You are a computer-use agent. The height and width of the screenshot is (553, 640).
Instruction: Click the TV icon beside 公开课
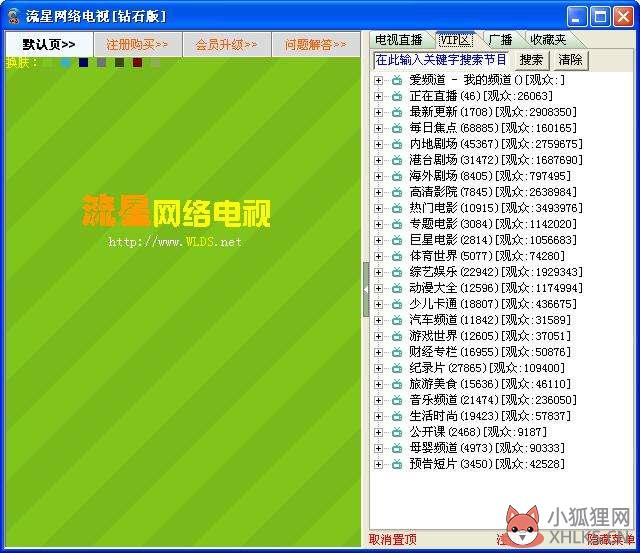pos(397,432)
